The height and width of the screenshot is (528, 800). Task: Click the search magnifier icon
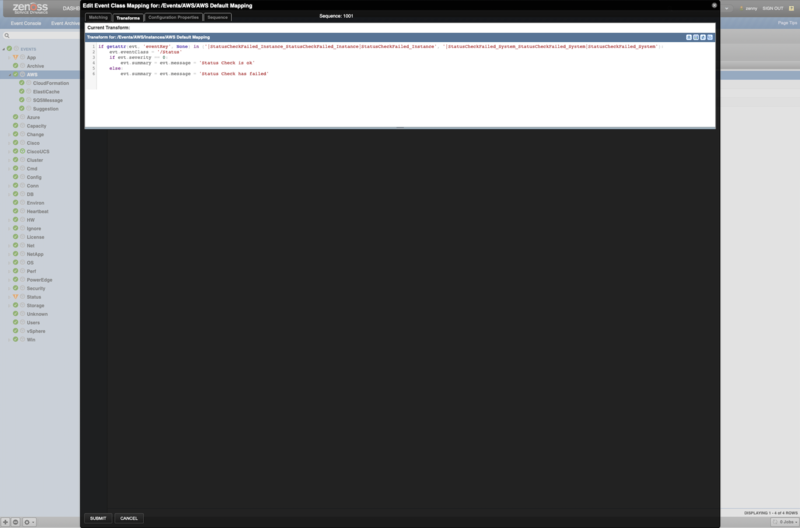7,35
